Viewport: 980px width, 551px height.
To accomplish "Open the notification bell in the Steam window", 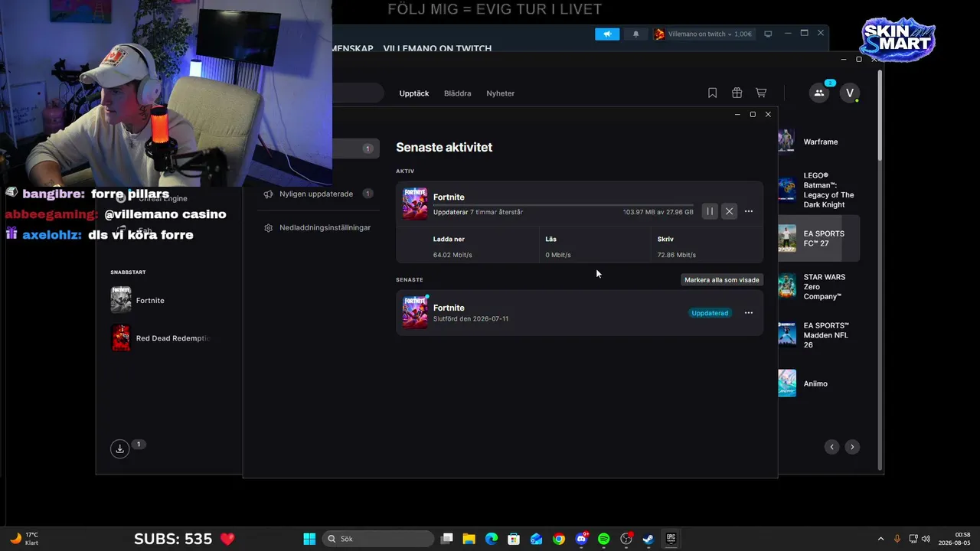I will pyautogui.click(x=635, y=34).
